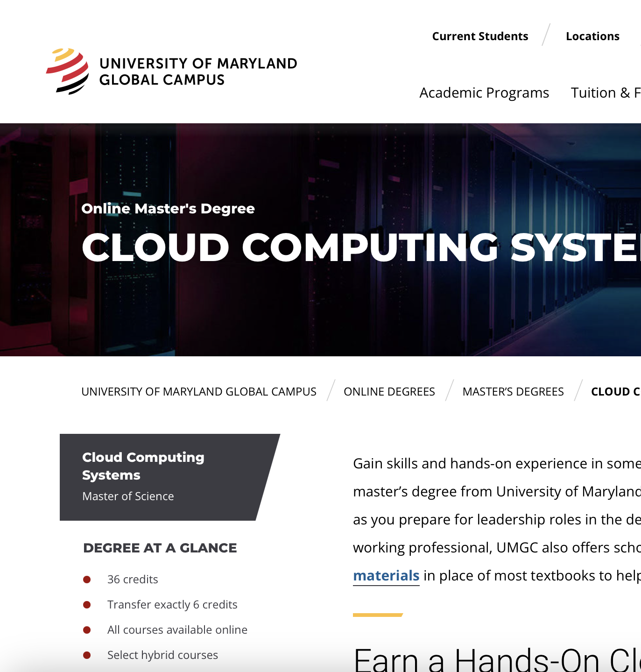The height and width of the screenshot is (672, 641).
Task: Click Transfer exactly 6 credits bullet
Action: tap(172, 604)
